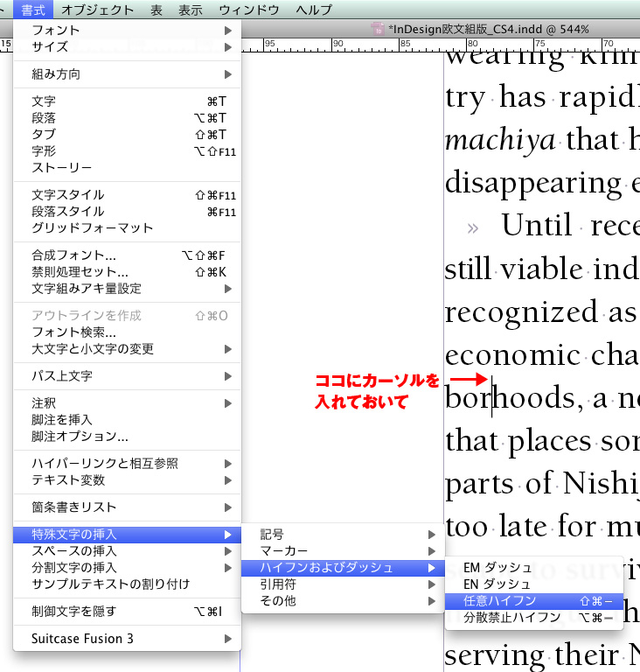Viewport: 640px width, 672px height.
Task: Open 文字スタイル panel entry
Action: [x=127, y=195]
